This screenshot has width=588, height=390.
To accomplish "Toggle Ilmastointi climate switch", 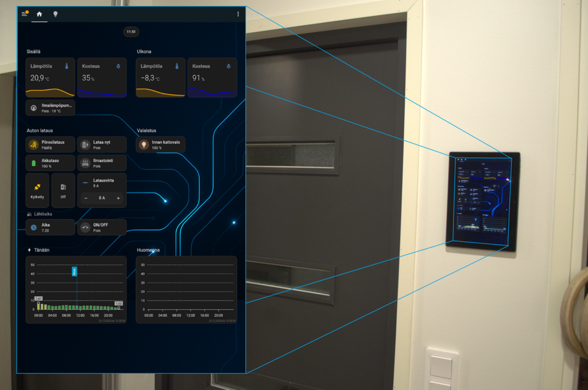I will 85,163.
